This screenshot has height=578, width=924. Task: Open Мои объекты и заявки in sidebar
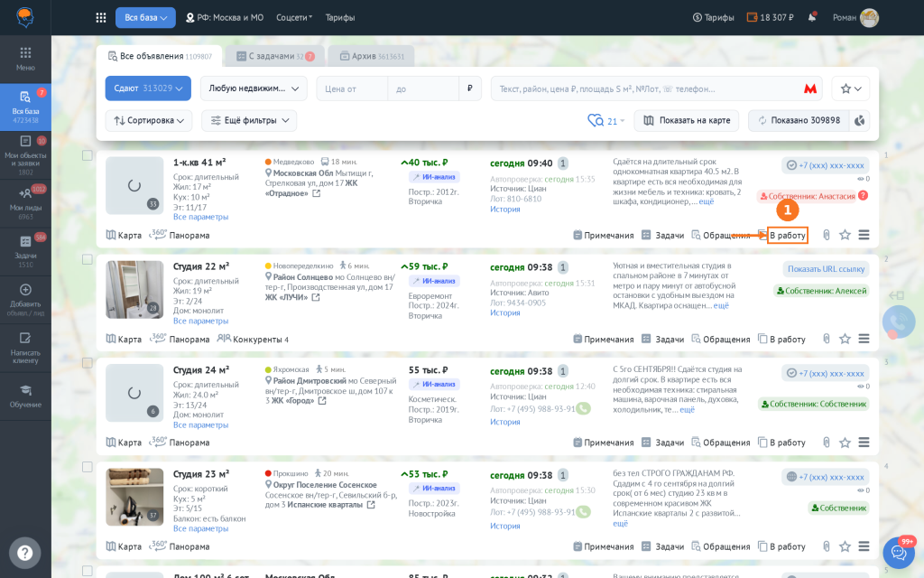click(x=25, y=155)
